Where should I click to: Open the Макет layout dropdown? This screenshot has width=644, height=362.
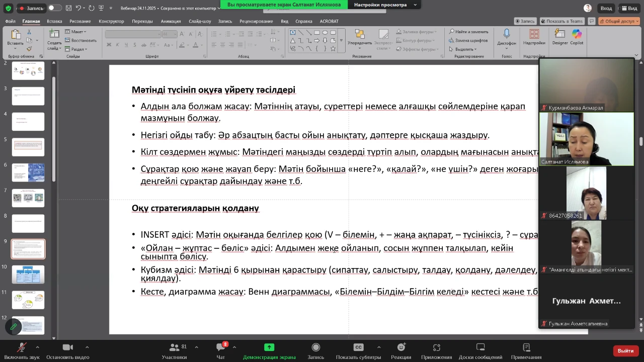[x=76, y=32]
